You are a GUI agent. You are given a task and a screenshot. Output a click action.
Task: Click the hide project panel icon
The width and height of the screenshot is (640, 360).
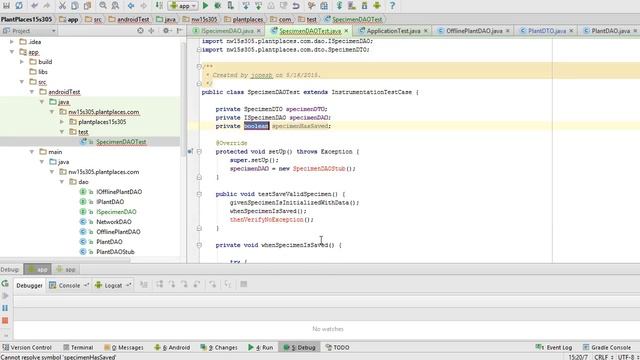(x=179, y=31)
